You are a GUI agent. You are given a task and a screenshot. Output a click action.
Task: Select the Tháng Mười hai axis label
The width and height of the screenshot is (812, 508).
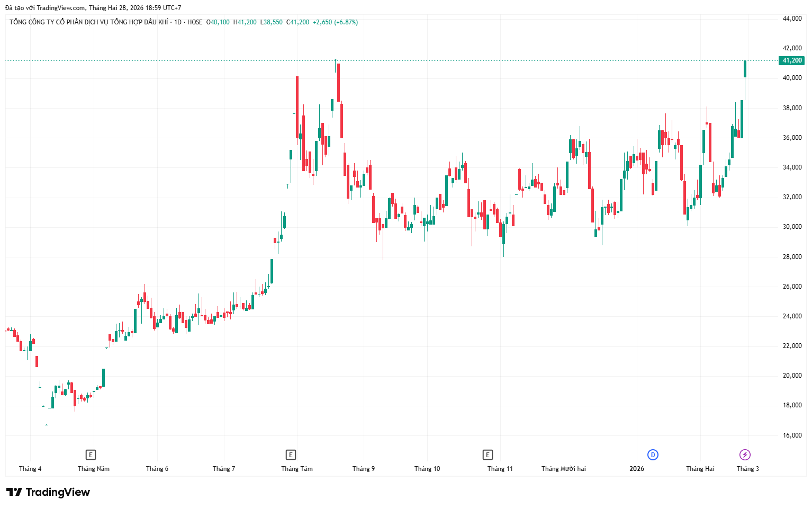[563, 469]
